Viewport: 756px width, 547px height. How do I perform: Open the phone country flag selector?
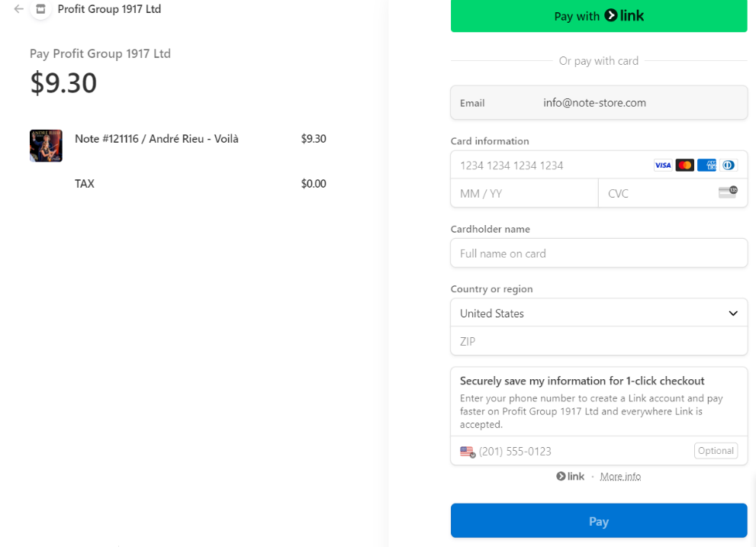pos(468,452)
